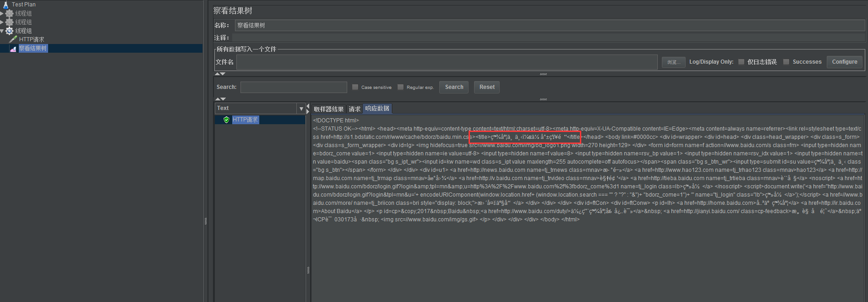Click the HTTP请求 dropper icon in tree
The height and width of the screenshot is (302, 868).
[13, 39]
